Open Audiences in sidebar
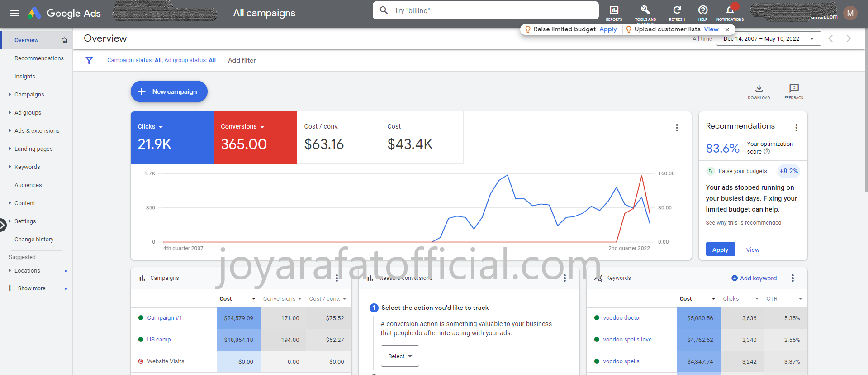Image resolution: width=868 pixels, height=375 pixels. pos(28,185)
